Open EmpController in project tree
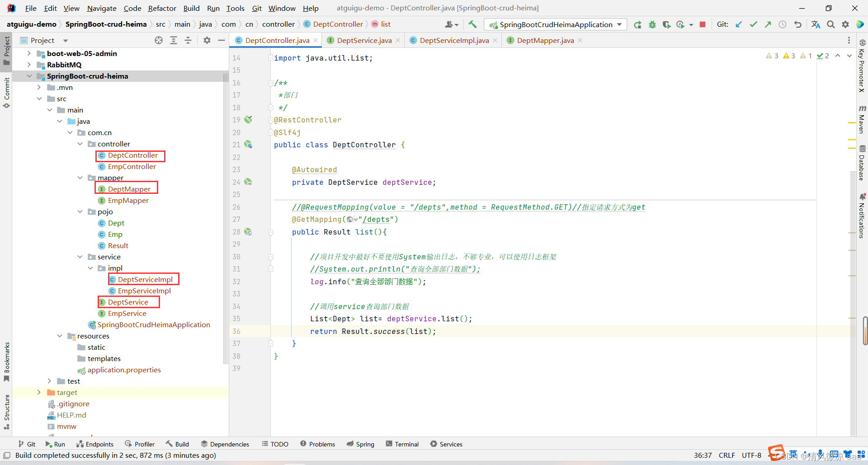This screenshot has height=465, width=868. (132, 166)
